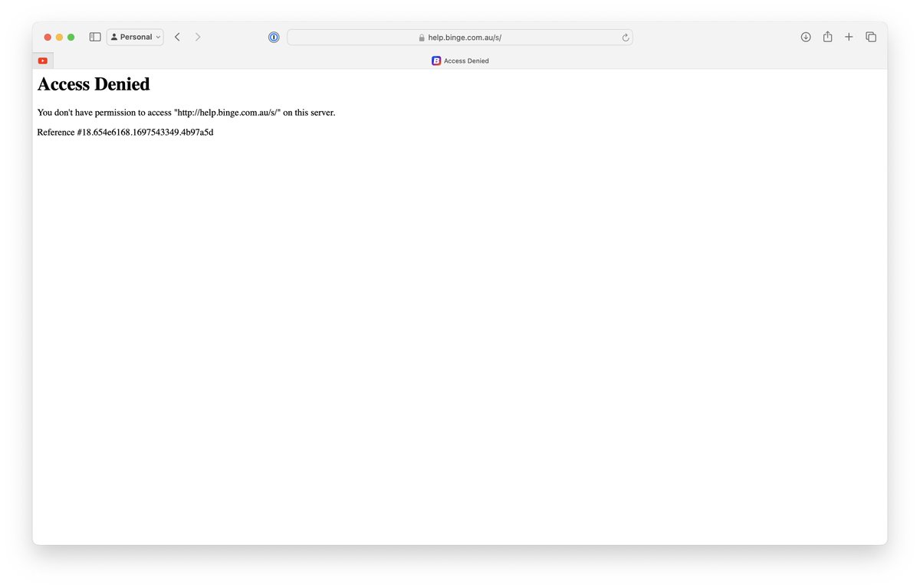Enter full screen with green button

click(71, 37)
